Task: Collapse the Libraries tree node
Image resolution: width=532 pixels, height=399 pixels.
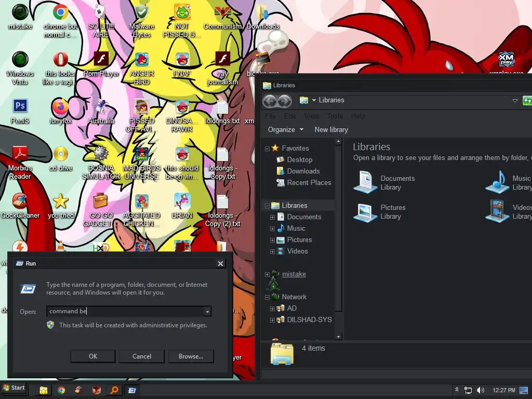Action: [267, 206]
